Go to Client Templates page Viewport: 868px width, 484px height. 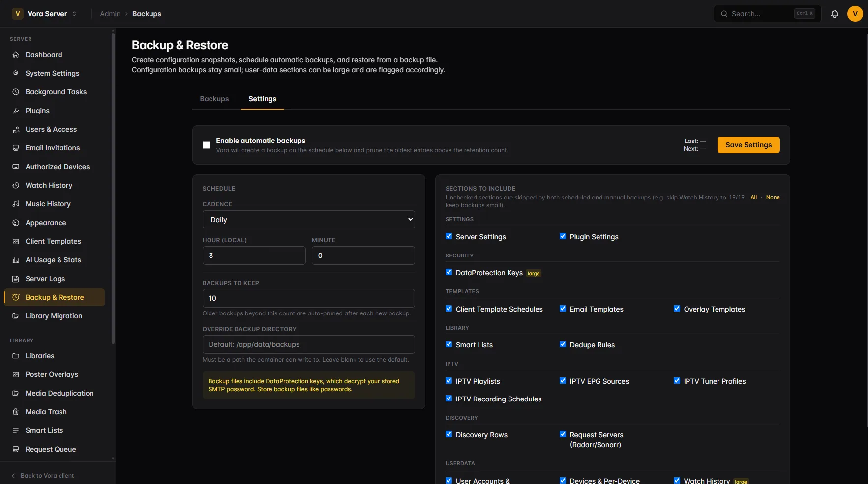point(54,241)
